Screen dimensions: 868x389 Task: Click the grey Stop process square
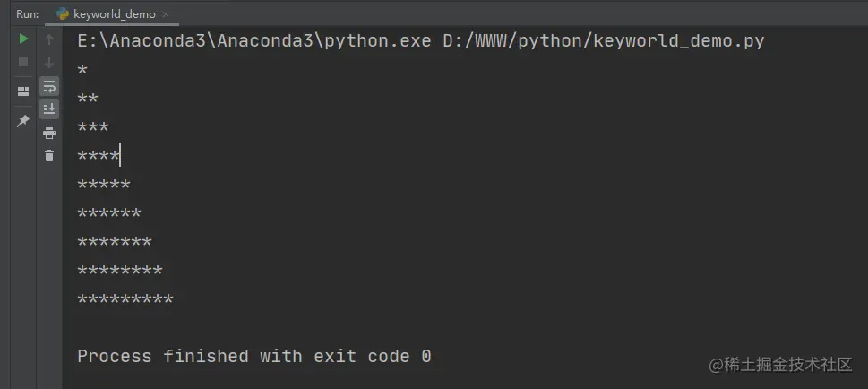coord(23,62)
